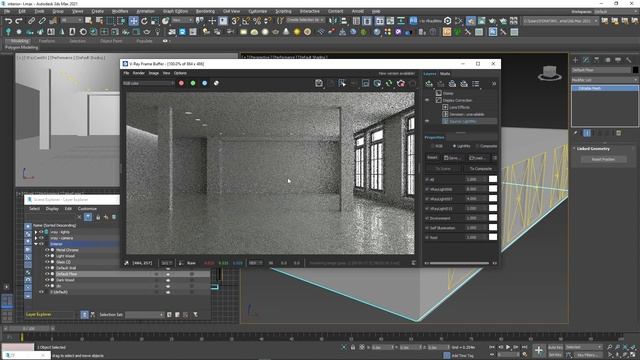Switch to the Stats tab in VFB
The image size is (640, 360).
[445, 73]
